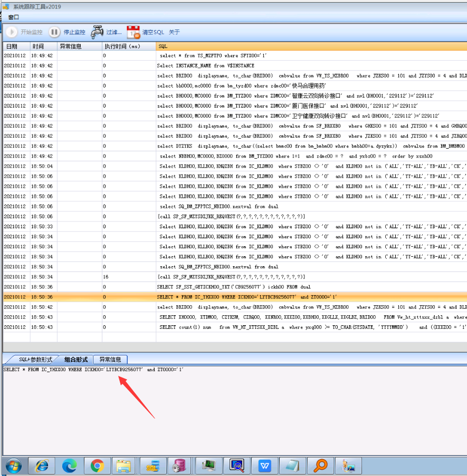Open the monitor terminal taskbar icon
The width and height of the screenshot is (467, 476).
point(209,465)
